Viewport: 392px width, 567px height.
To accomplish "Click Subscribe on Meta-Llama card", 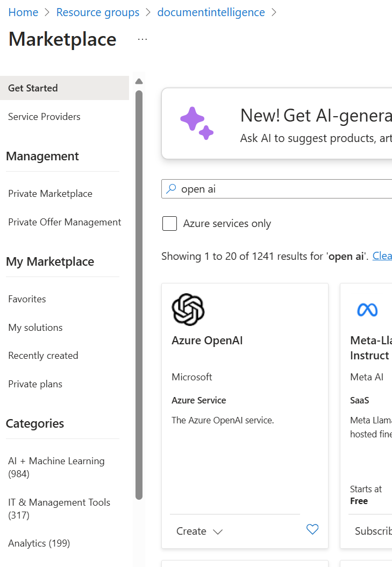I will pyautogui.click(x=373, y=531).
